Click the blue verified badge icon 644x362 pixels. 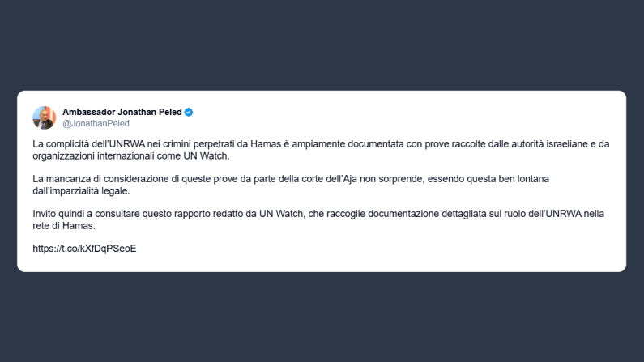(x=189, y=112)
